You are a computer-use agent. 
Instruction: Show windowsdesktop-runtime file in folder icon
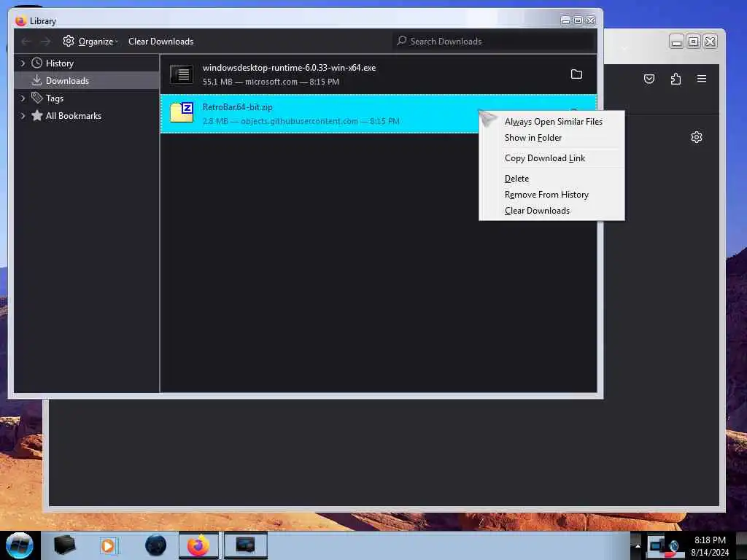coord(576,74)
